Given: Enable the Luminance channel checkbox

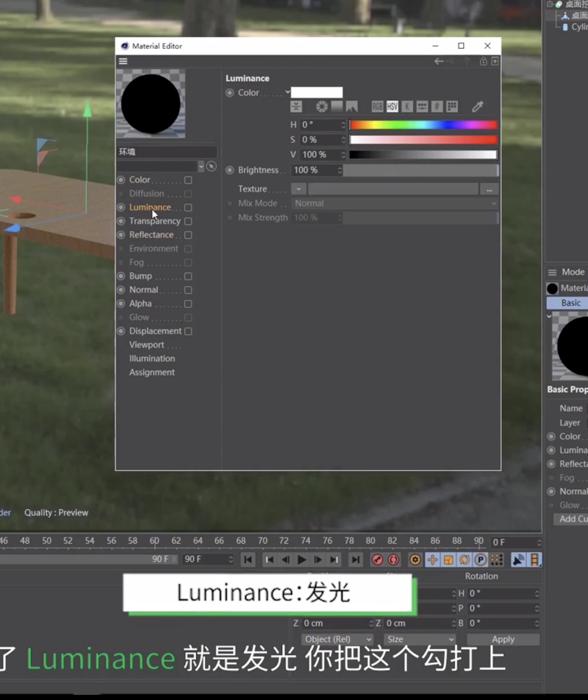Looking at the screenshot, I should coord(188,208).
